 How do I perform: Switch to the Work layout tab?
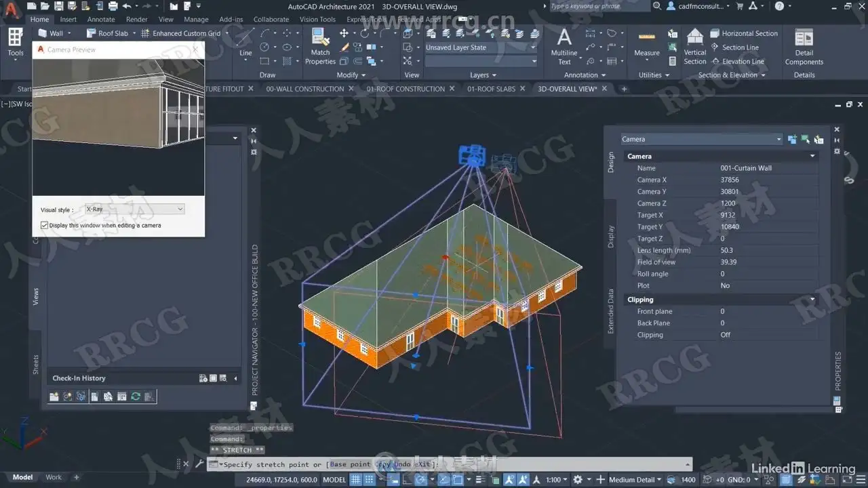(x=54, y=477)
